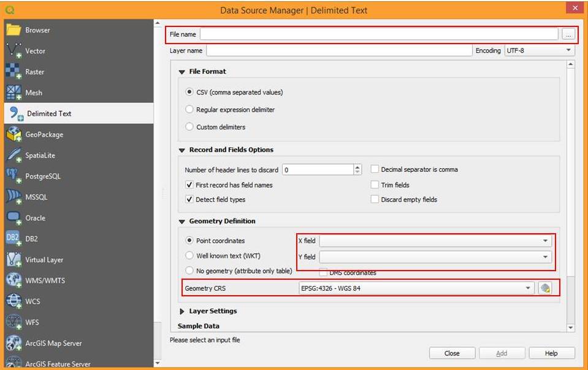Collapse the File Format section
Image resolution: width=588 pixels, height=370 pixels.
click(x=182, y=72)
